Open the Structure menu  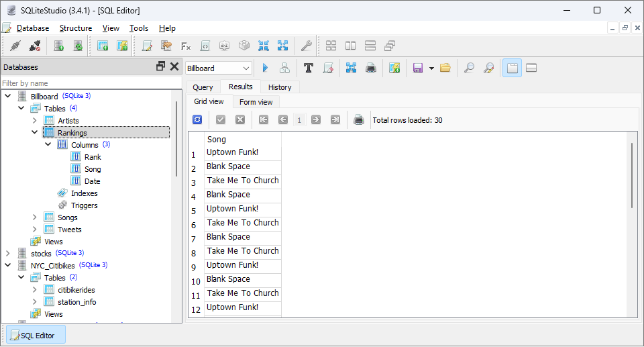coord(76,28)
